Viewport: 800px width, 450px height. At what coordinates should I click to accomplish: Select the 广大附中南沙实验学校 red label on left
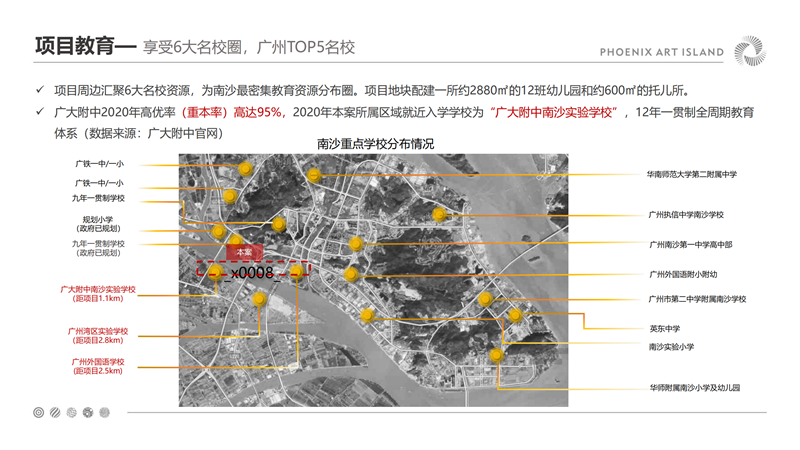(97, 293)
